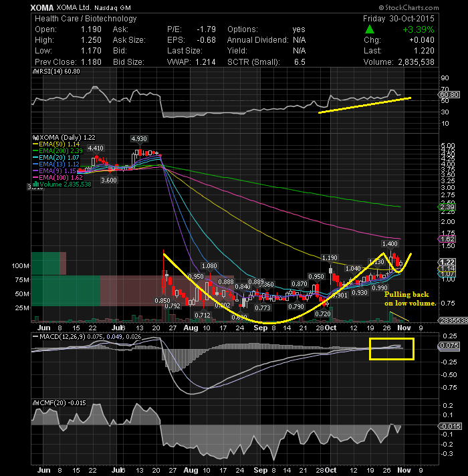
Task: Select the Last value 1.220
Action: [424, 51]
